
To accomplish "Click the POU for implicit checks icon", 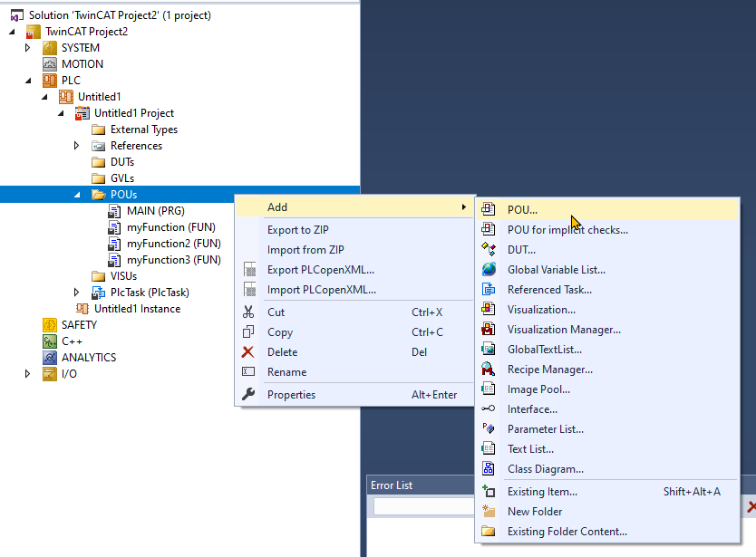I will pos(488,229).
